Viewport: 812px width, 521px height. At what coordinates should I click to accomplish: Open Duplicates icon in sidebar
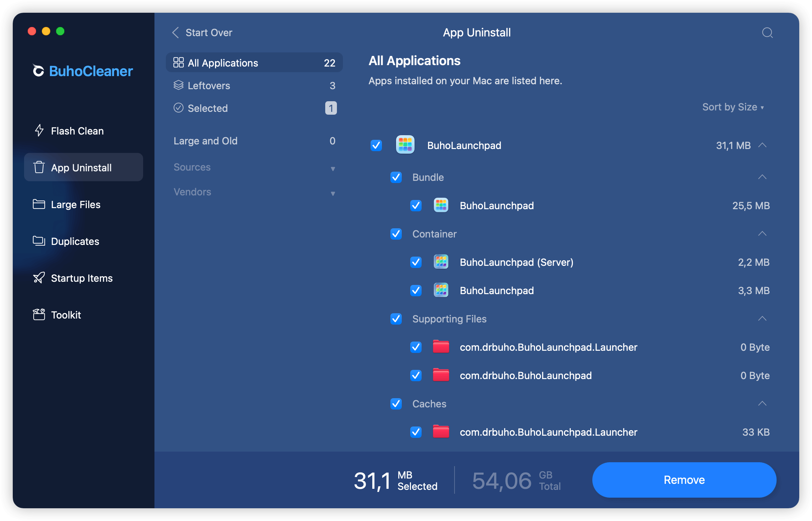tap(39, 241)
